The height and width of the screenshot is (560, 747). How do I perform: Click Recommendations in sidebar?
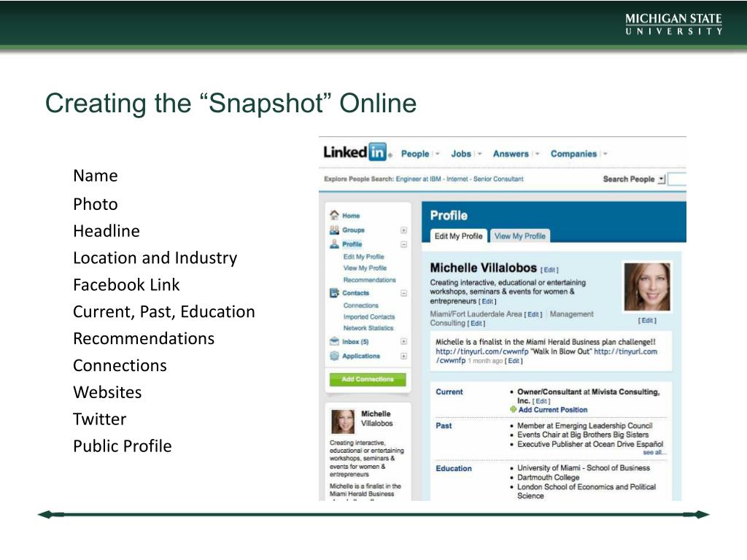pyautogui.click(x=370, y=280)
